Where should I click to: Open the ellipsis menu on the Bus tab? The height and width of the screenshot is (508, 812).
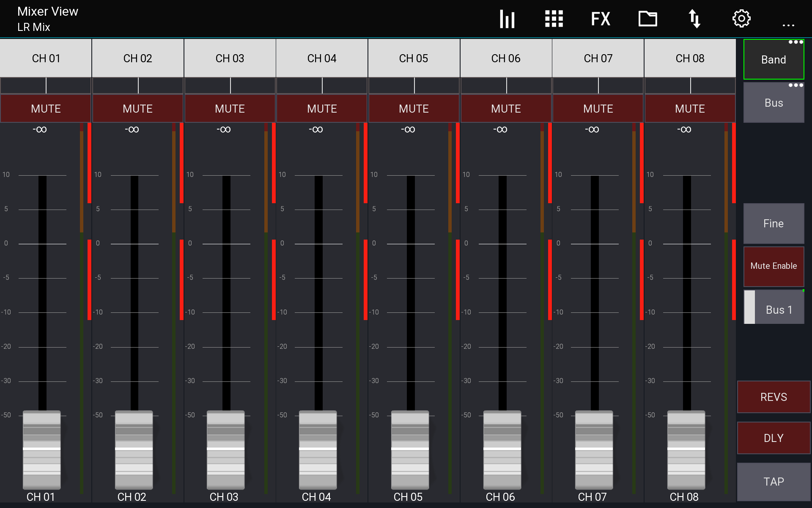point(796,85)
